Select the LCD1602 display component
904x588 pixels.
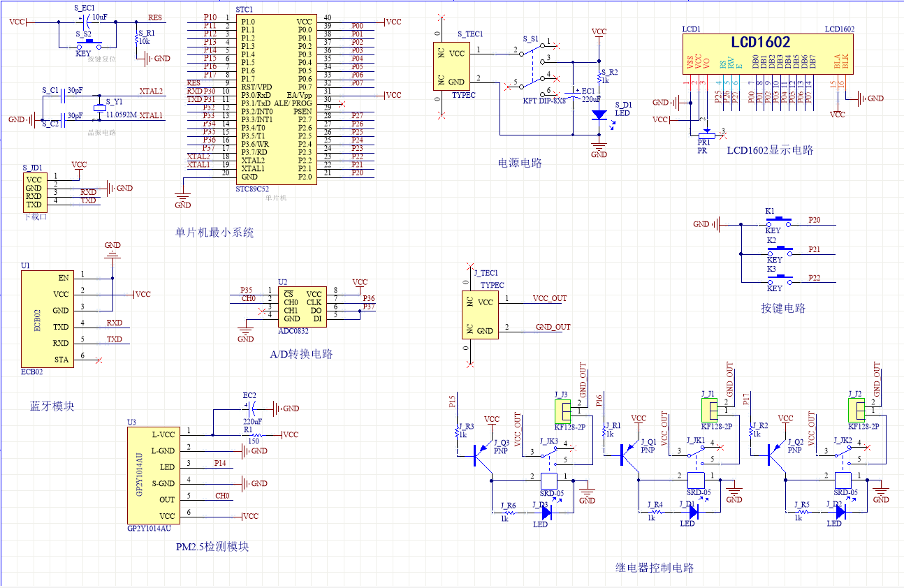pos(768,54)
